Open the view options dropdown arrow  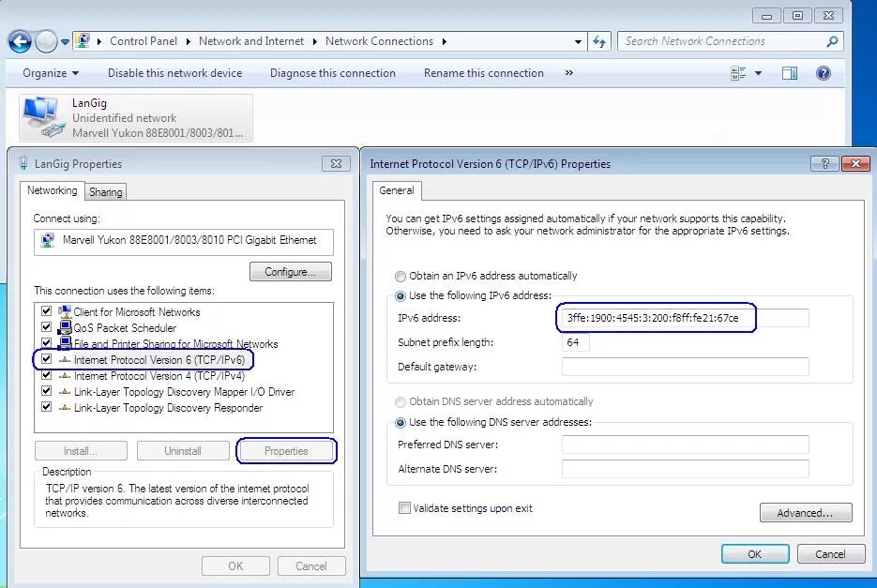coord(758,73)
